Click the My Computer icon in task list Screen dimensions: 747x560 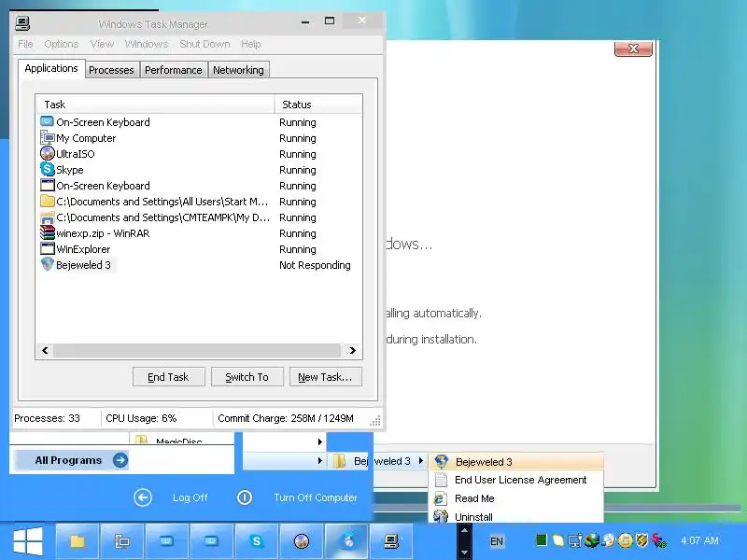coord(48,138)
